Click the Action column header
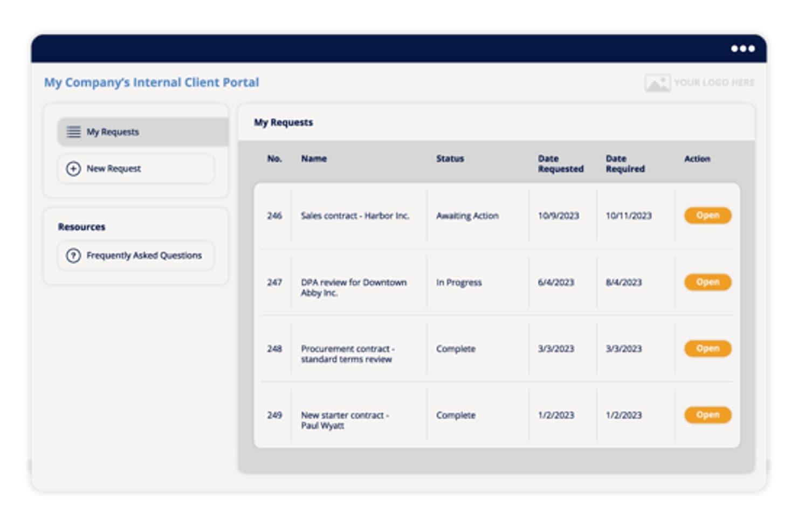Screen dimensions: 798x532 pyautogui.click(x=697, y=158)
